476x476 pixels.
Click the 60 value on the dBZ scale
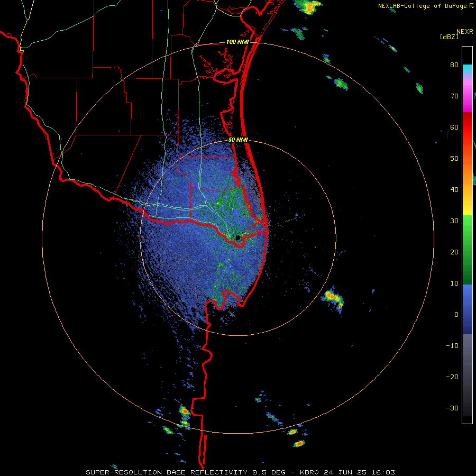454,127
